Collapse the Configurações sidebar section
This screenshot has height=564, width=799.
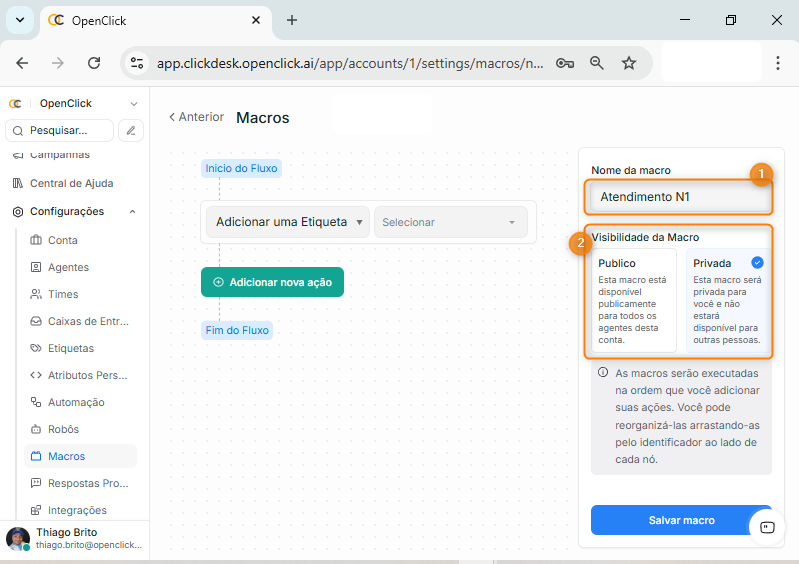(133, 212)
